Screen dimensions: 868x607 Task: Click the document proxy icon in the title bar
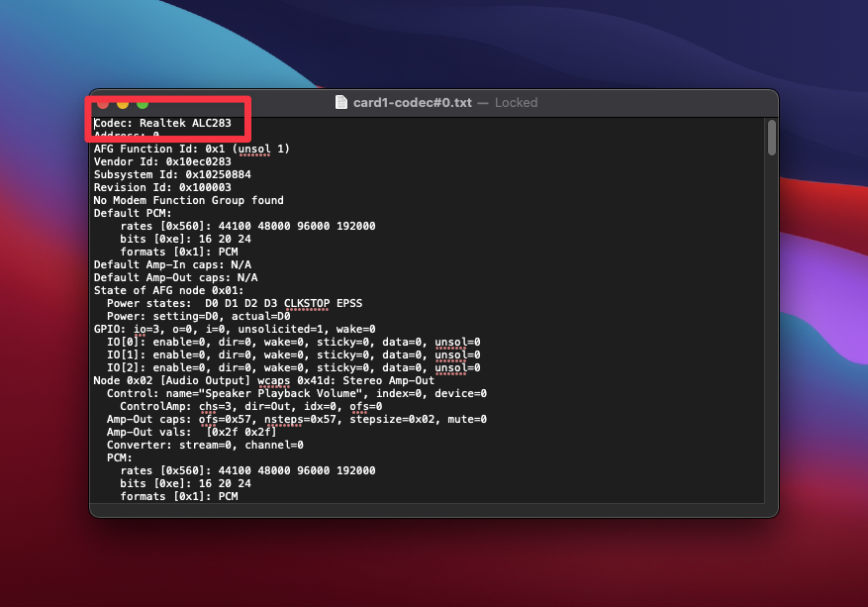(x=341, y=102)
